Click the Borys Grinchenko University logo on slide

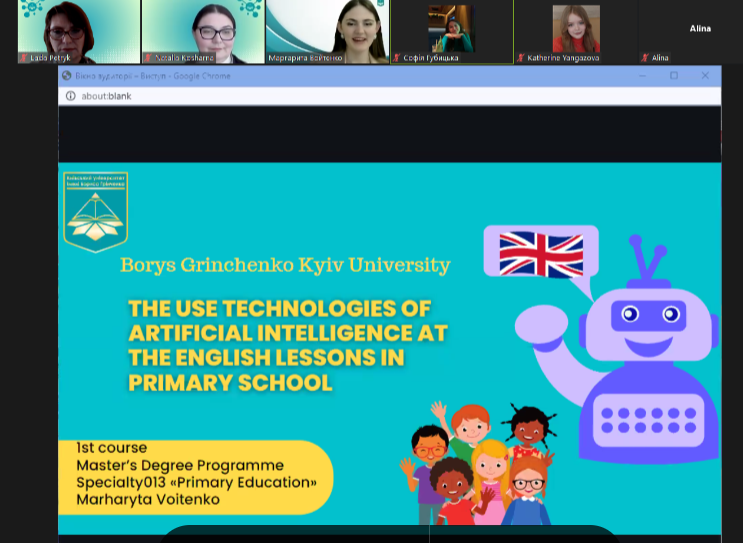96,211
